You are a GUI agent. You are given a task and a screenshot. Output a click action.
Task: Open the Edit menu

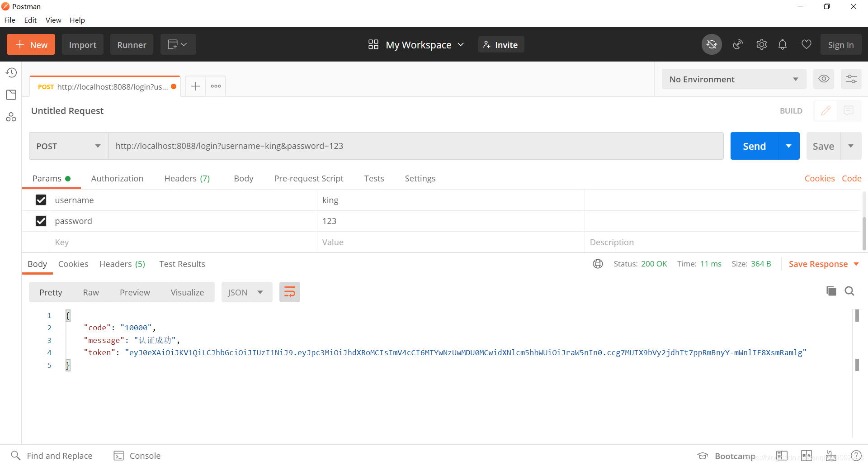(30, 20)
